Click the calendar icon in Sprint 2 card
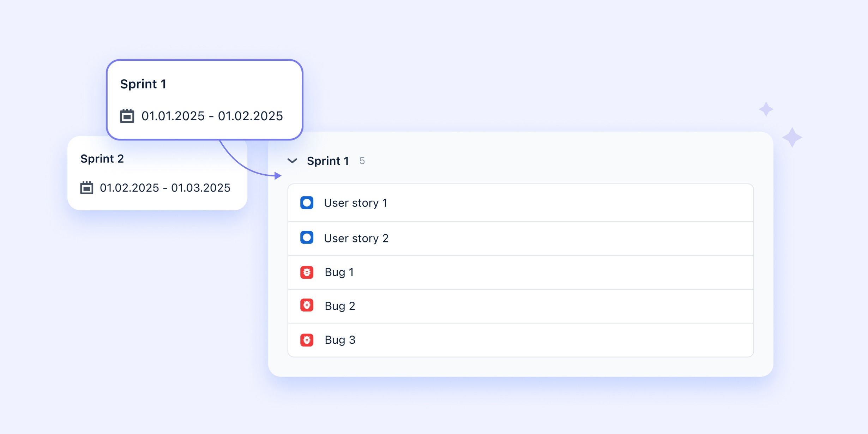 click(86, 188)
